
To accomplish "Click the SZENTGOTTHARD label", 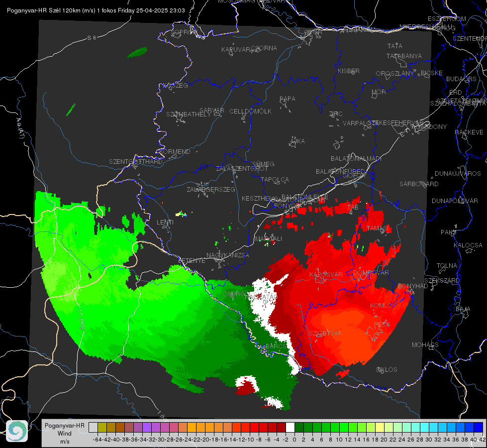I will coord(136,162).
